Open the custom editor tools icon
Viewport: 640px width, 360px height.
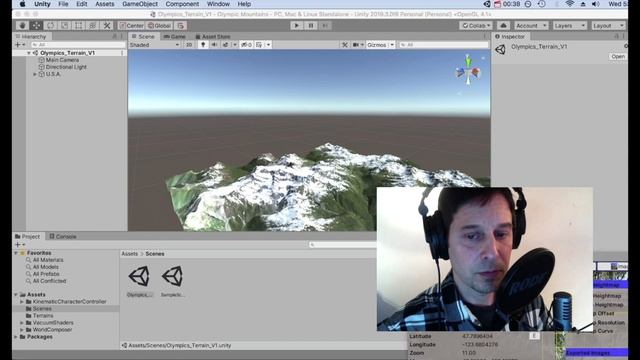(x=107, y=26)
